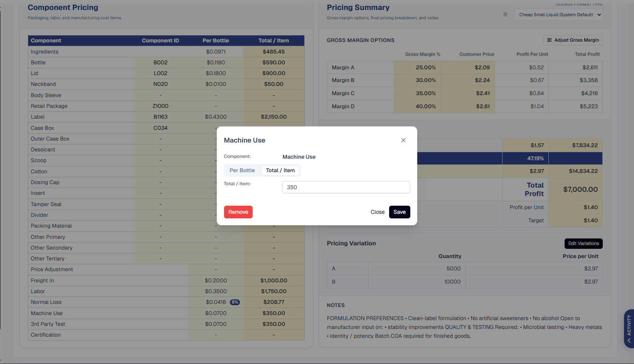Close the Machine Use dialog with X
Image resolution: width=634 pixels, height=364 pixels.
pos(403,140)
